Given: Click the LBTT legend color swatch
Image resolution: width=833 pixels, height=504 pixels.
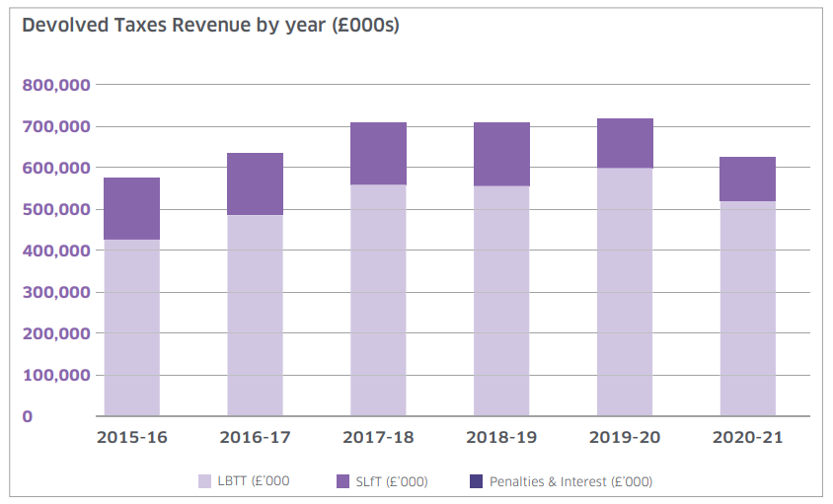Looking at the screenshot, I should point(204,481).
